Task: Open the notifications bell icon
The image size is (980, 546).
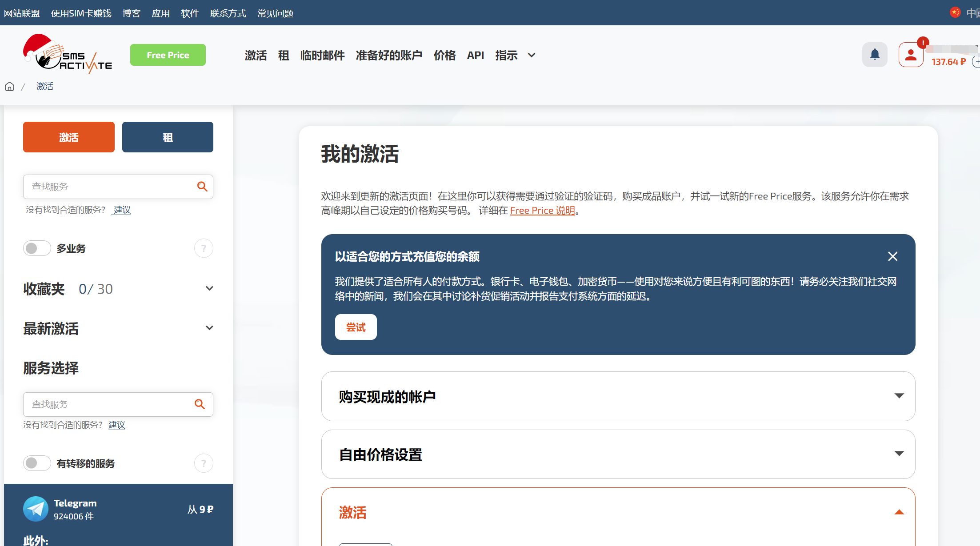Action: (x=875, y=55)
